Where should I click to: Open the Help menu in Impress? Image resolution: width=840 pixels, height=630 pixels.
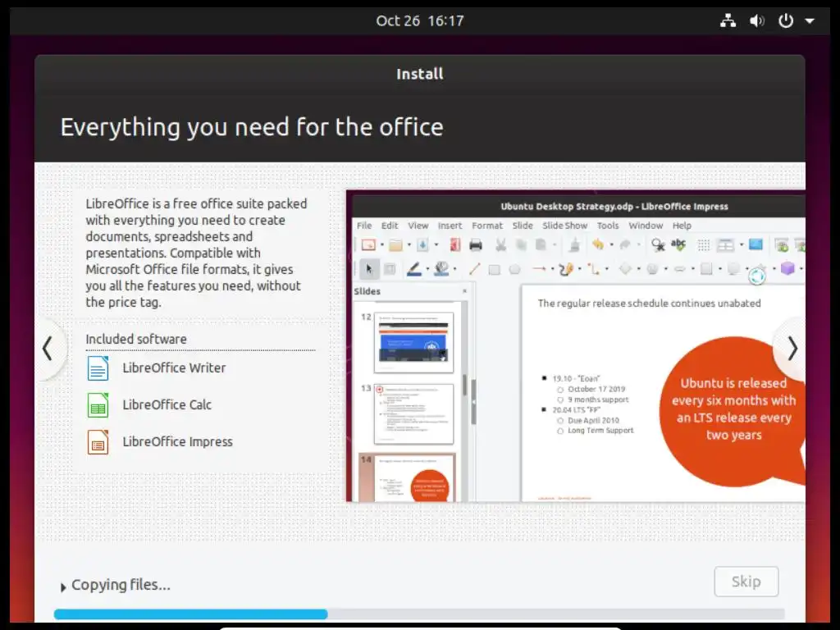[x=682, y=226]
